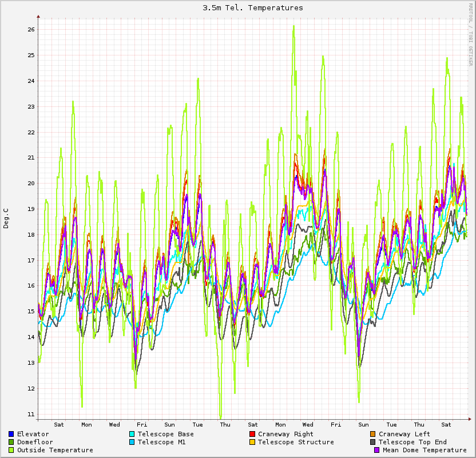The height and width of the screenshot is (458, 476).
Task: Click the "Mean Dome Temperature" legend text
Action: [x=425, y=450]
